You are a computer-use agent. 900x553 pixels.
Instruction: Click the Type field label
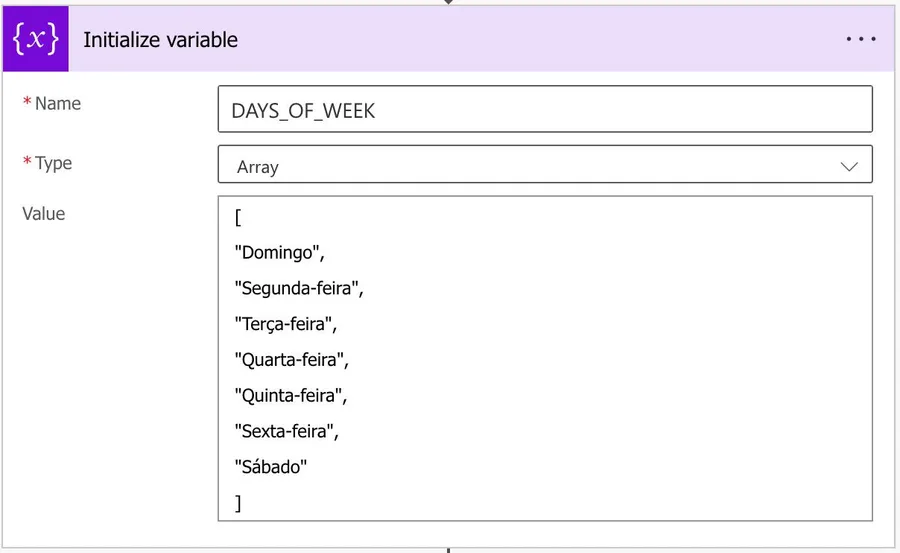point(53,163)
